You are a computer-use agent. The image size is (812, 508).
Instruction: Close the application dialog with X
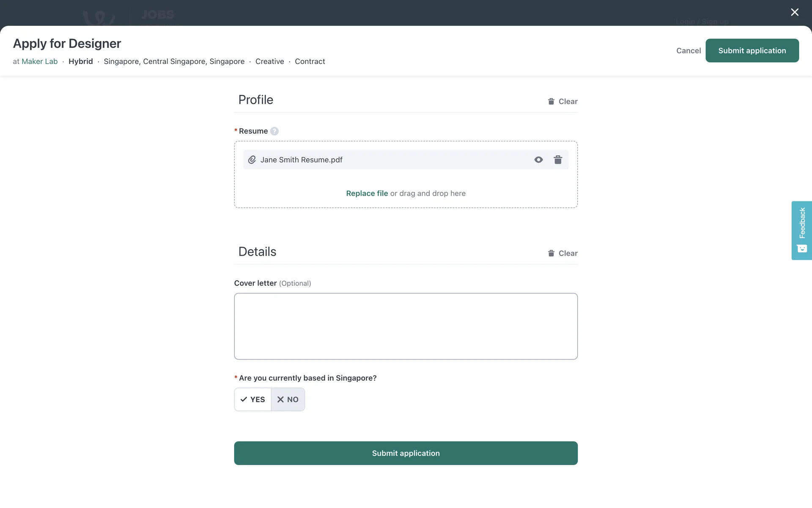795,12
